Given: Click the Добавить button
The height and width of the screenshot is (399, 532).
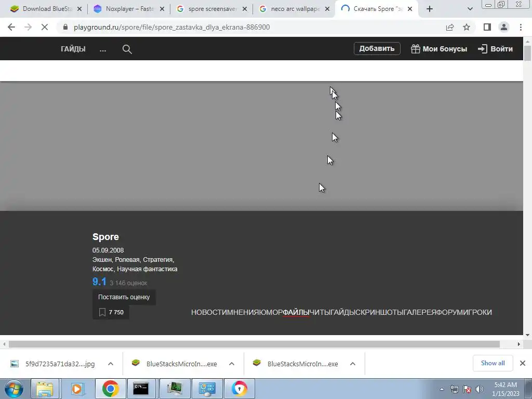Looking at the screenshot, I should (377, 48).
